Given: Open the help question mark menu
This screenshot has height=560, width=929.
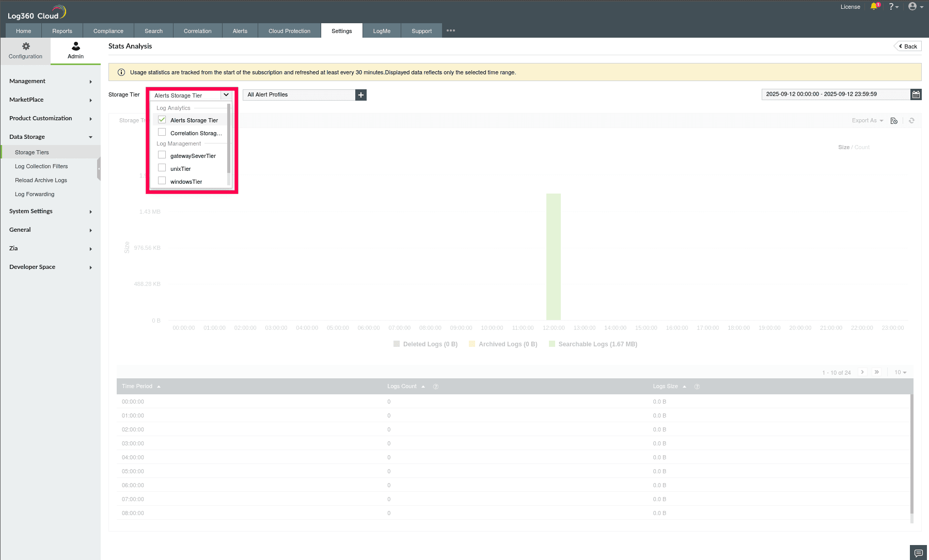Looking at the screenshot, I should click(893, 7).
